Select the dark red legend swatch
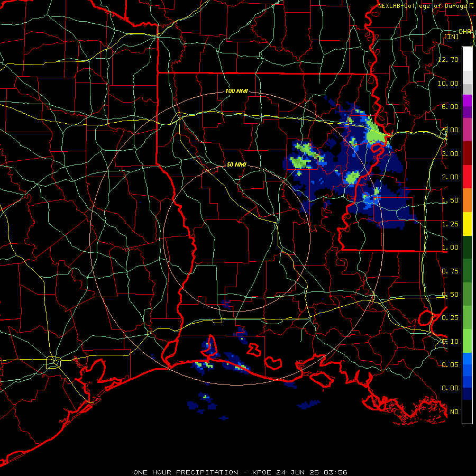This screenshot has width=476, height=476. pyautogui.click(x=467, y=153)
